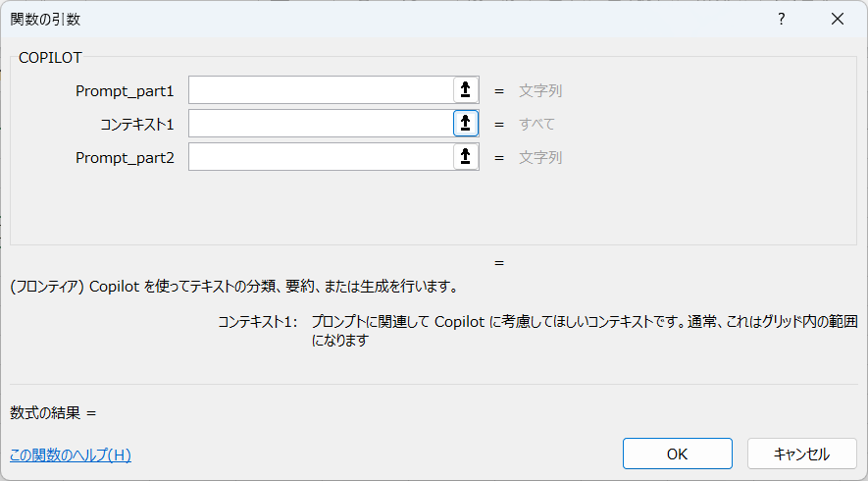Place cursor in Prompt_part2 field

pos(321,157)
